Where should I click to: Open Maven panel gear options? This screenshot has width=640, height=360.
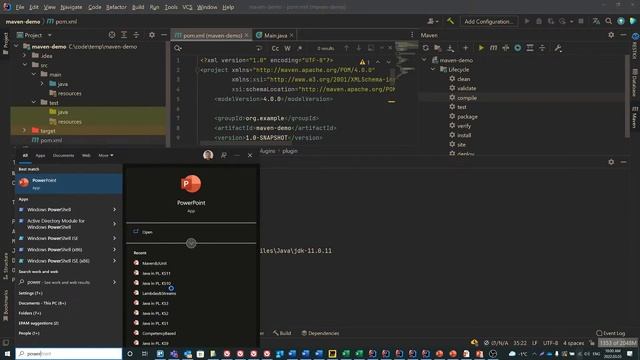(x=611, y=35)
